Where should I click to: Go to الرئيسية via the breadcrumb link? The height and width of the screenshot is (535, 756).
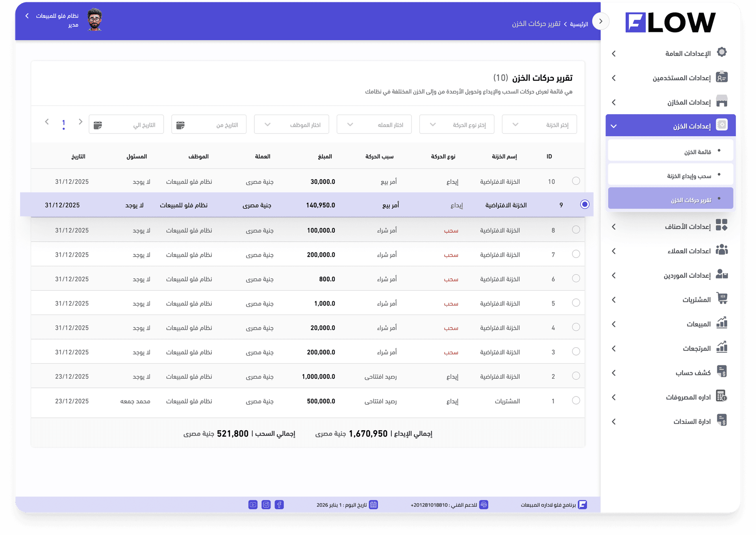click(580, 24)
